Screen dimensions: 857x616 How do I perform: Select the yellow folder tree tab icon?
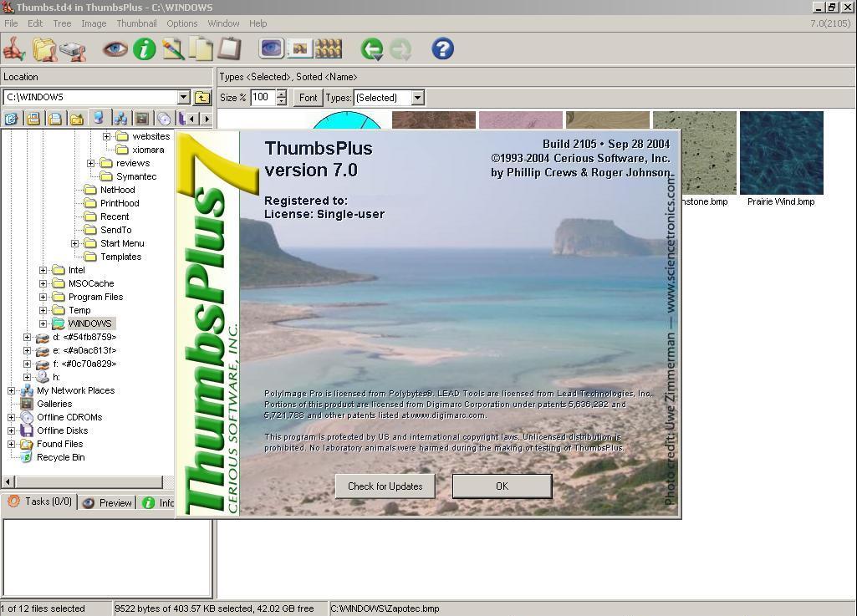77,118
